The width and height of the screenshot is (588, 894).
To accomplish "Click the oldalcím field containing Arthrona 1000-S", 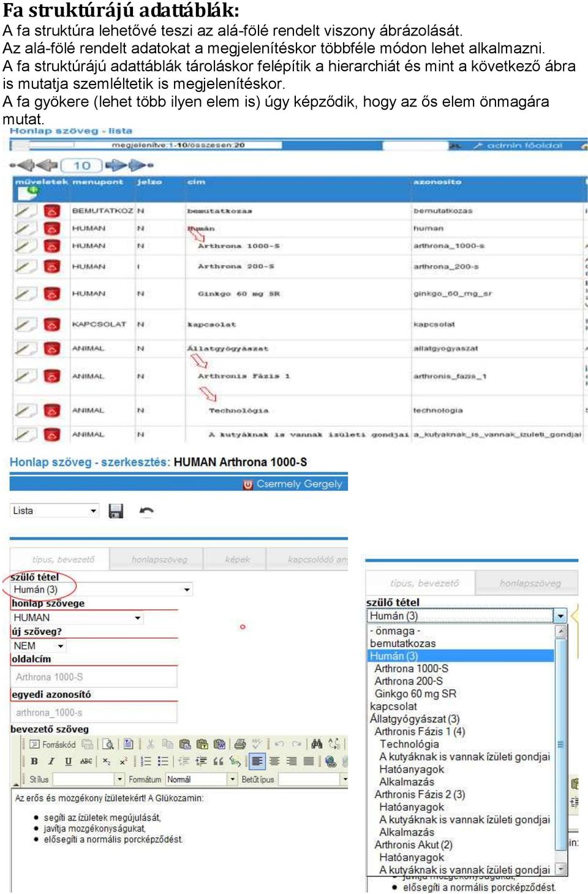I will pos(94,676).
